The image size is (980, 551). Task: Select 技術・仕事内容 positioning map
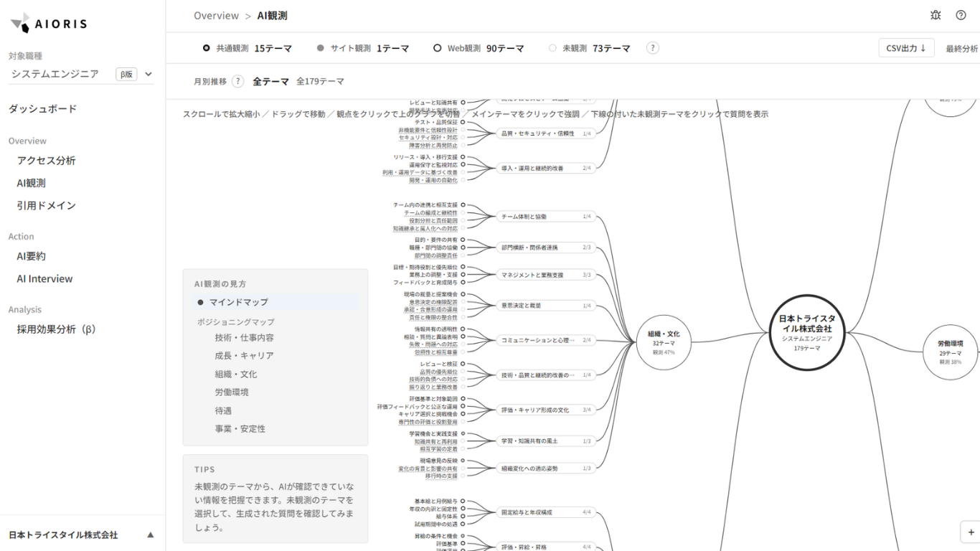click(244, 337)
